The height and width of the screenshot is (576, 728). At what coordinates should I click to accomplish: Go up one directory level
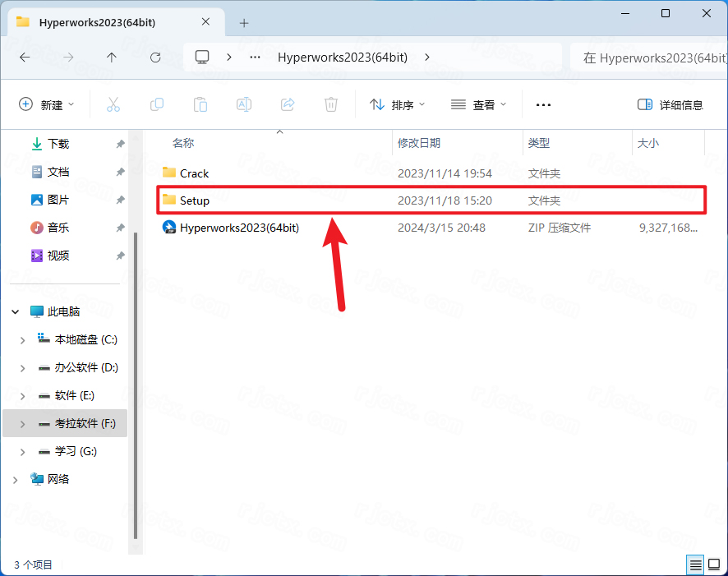pyautogui.click(x=112, y=58)
